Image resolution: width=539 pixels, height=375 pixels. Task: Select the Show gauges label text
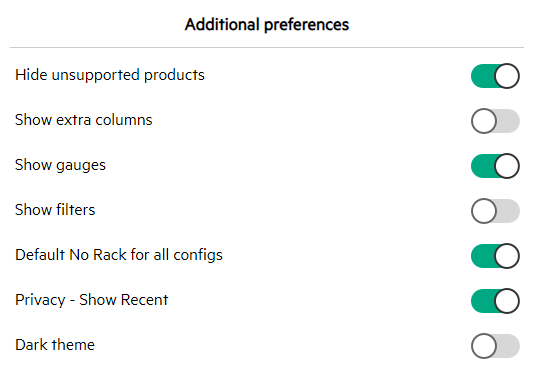click(60, 165)
